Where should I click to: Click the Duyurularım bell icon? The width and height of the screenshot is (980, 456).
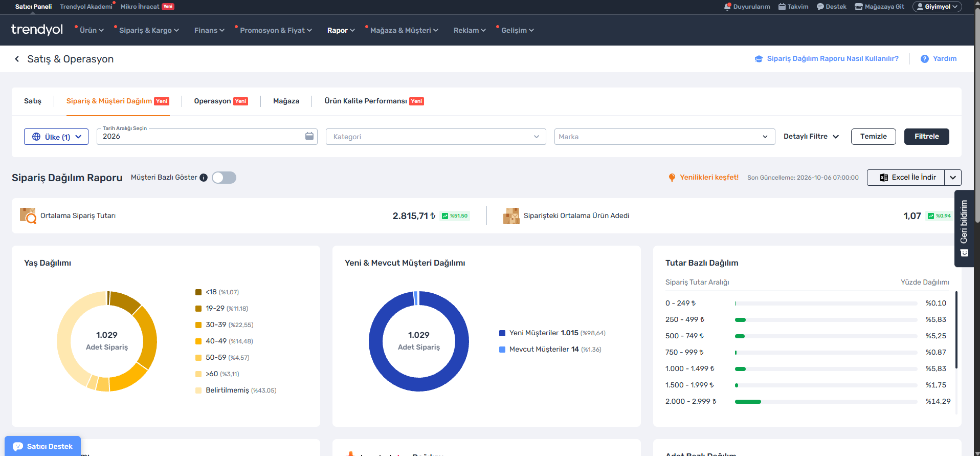click(x=727, y=7)
